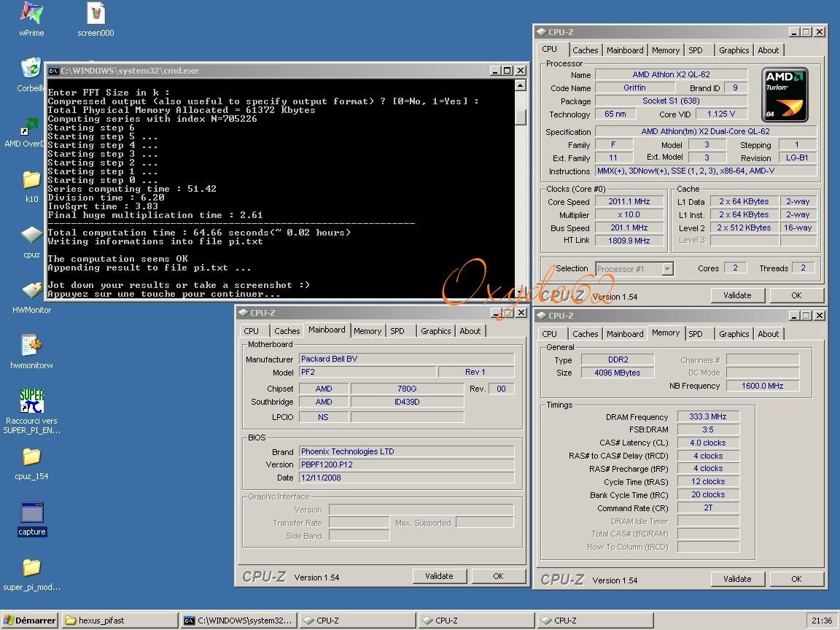Open the Démarrer start menu
The image size is (840, 630).
30,621
